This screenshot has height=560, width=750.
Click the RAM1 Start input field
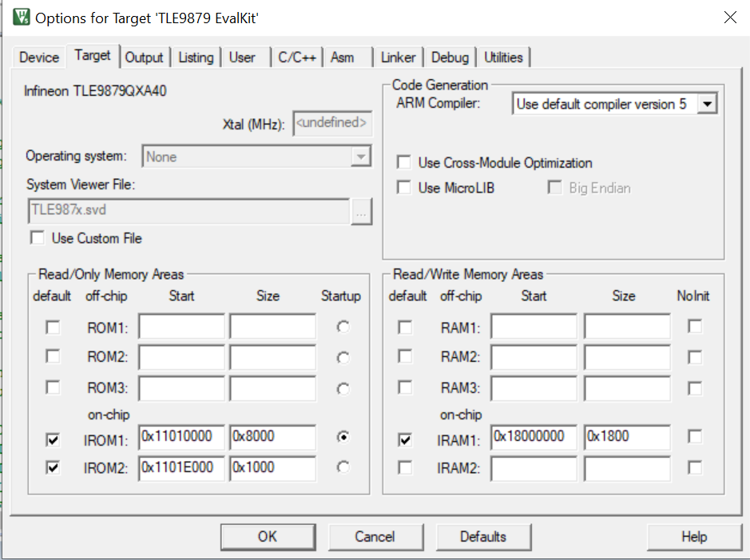pyautogui.click(x=534, y=327)
